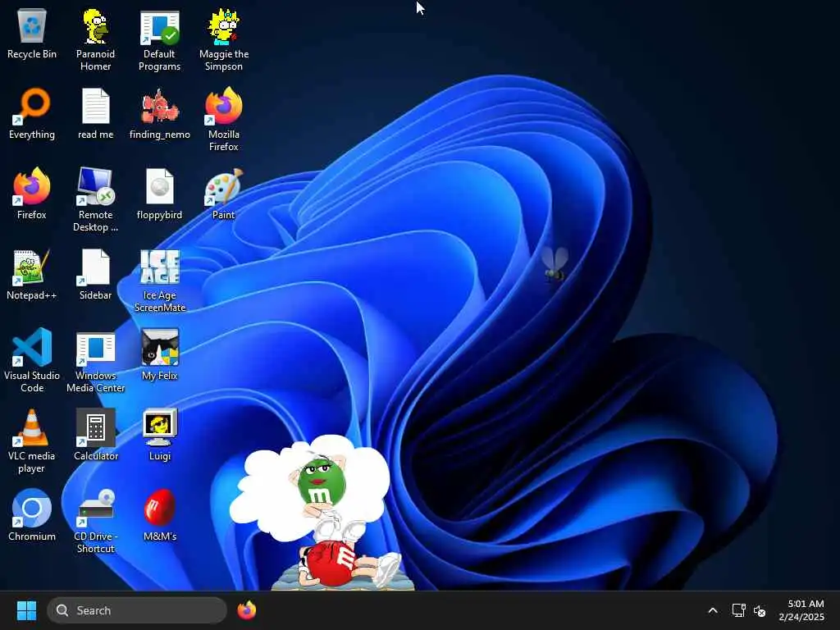Select the read me file
The height and width of the screenshot is (630, 840).
95,114
